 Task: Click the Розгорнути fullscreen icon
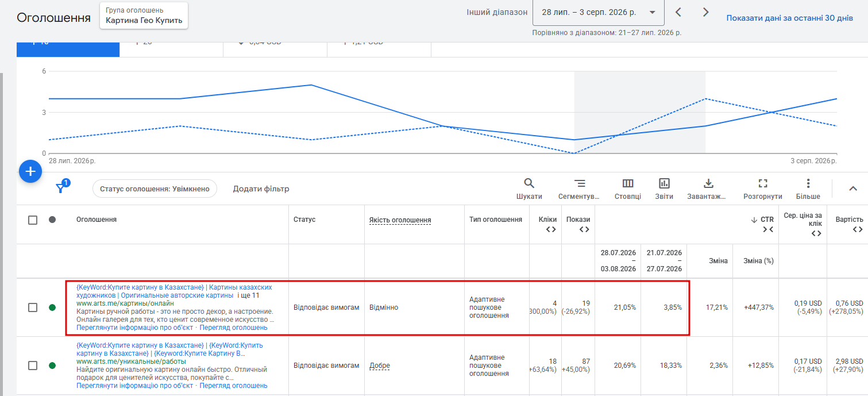763,183
